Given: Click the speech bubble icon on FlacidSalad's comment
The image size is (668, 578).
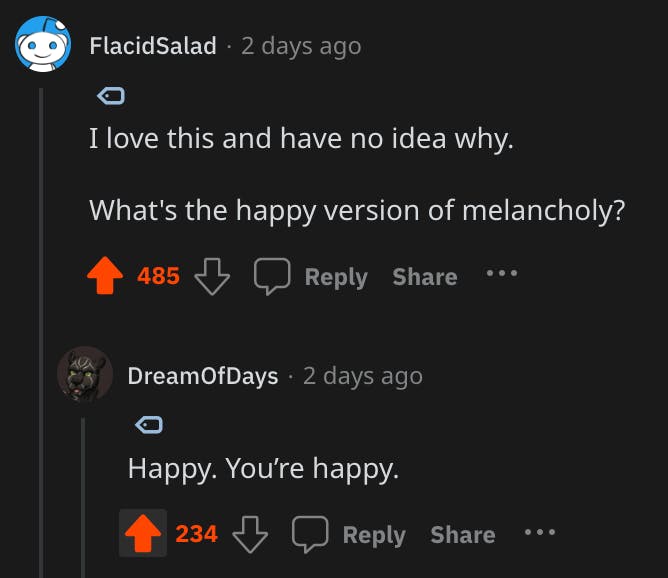Looking at the screenshot, I should click(x=272, y=277).
